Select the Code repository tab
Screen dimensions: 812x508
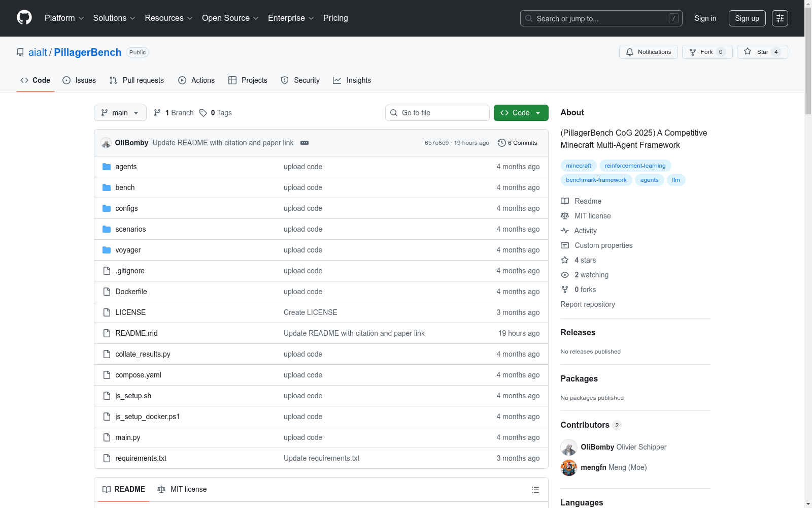coord(36,80)
